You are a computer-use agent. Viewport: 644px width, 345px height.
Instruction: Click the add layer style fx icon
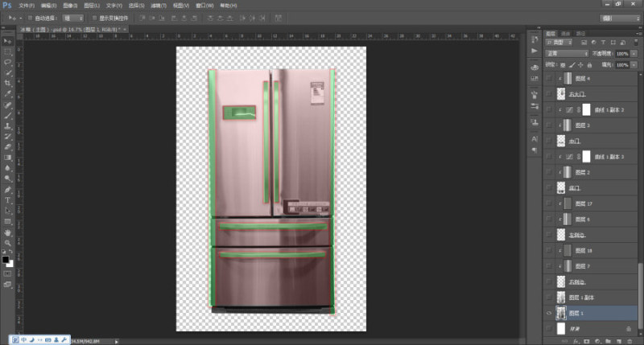point(576,341)
